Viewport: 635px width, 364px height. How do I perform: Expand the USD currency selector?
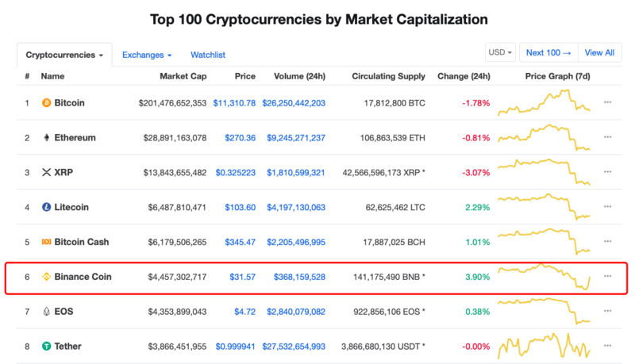[x=500, y=53]
